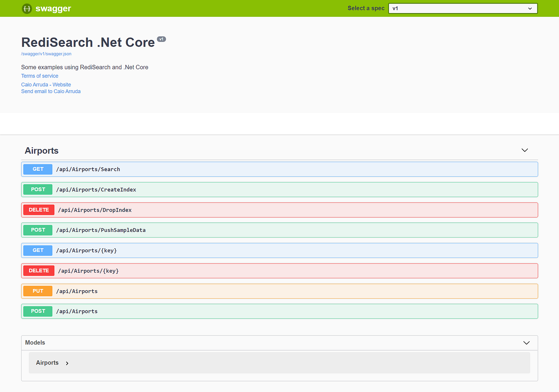Screen dimensions: 559x392
Task: Click the Airports section heading
Action: [41, 150]
